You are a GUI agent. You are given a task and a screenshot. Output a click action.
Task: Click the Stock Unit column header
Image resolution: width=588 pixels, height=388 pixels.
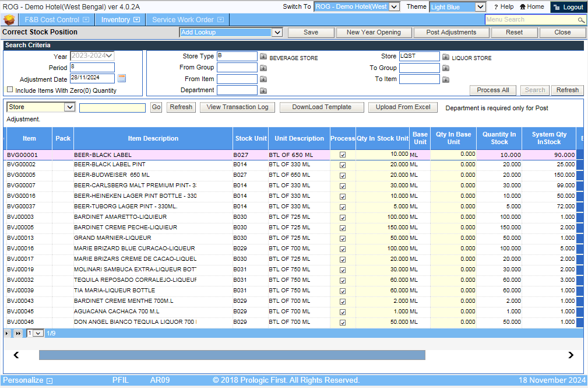(x=251, y=138)
